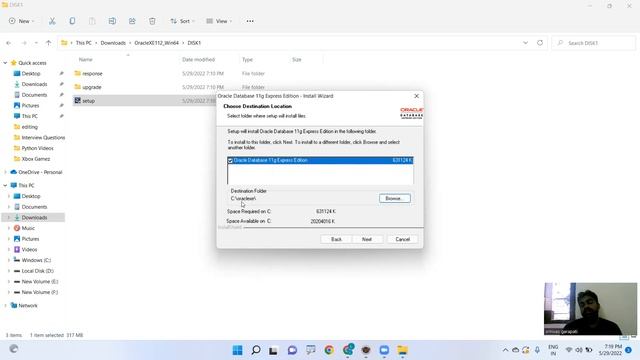Expand OneDrive - Personal tree node
640x360 pixels.
(5, 172)
